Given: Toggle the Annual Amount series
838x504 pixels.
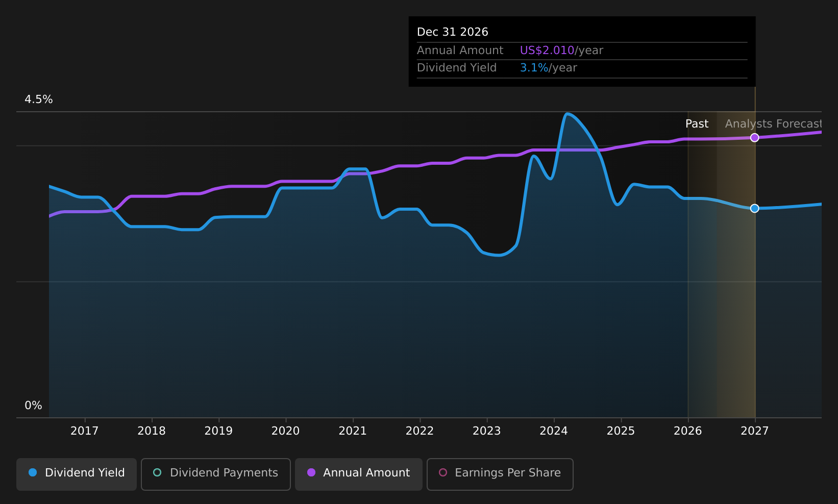Looking at the screenshot, I should (x=359, y=474).
